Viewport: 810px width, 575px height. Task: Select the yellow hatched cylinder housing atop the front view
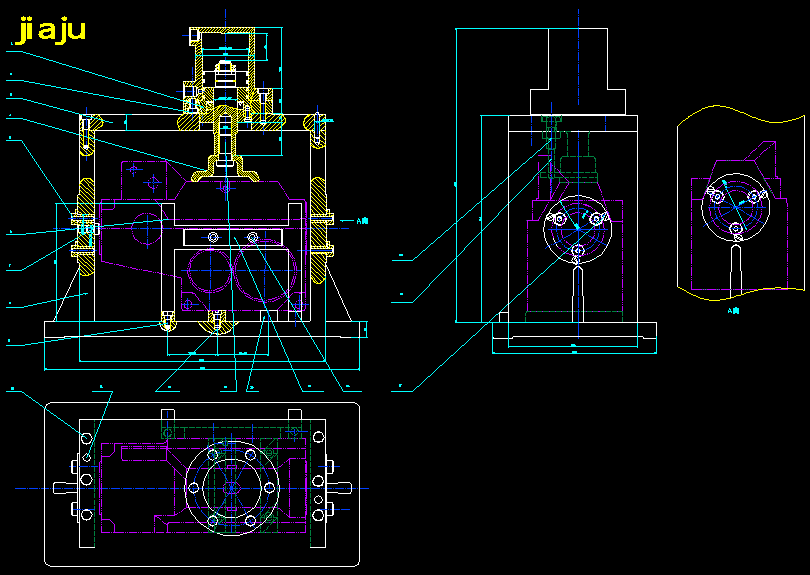click(x=226, y=70)
